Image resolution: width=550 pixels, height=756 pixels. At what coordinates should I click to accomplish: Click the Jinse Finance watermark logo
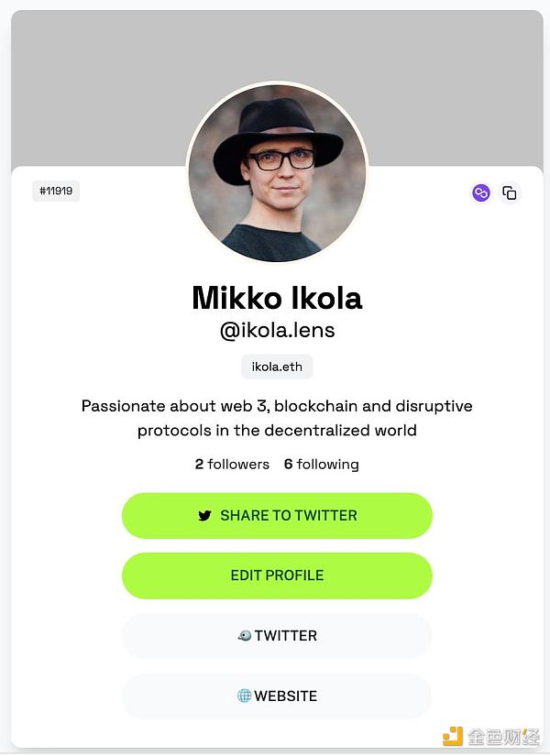491,736
